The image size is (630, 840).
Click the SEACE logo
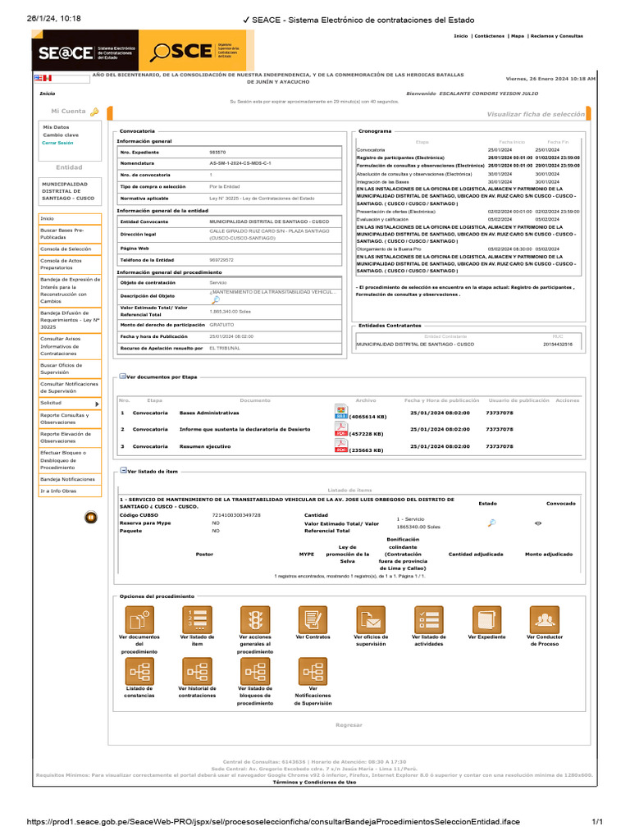(x=85, y=52)
